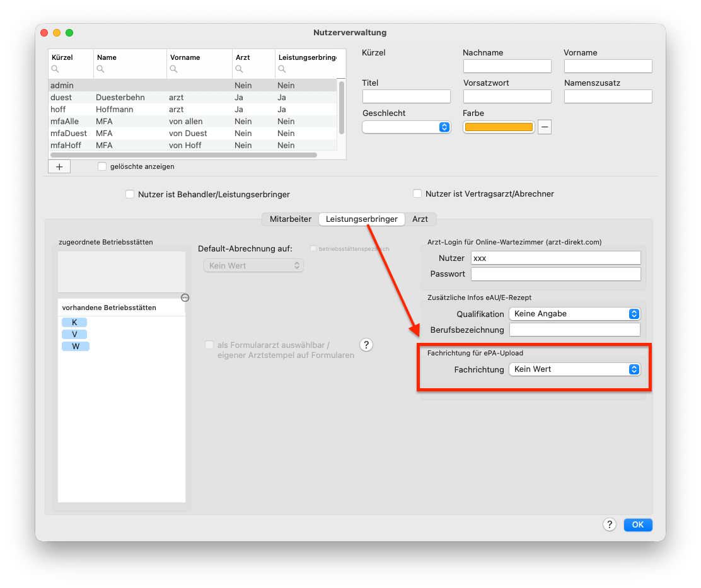This screenshot has height=588, width=701.
Task: Click the help question mark beside OK
Action: click(610, 524)
